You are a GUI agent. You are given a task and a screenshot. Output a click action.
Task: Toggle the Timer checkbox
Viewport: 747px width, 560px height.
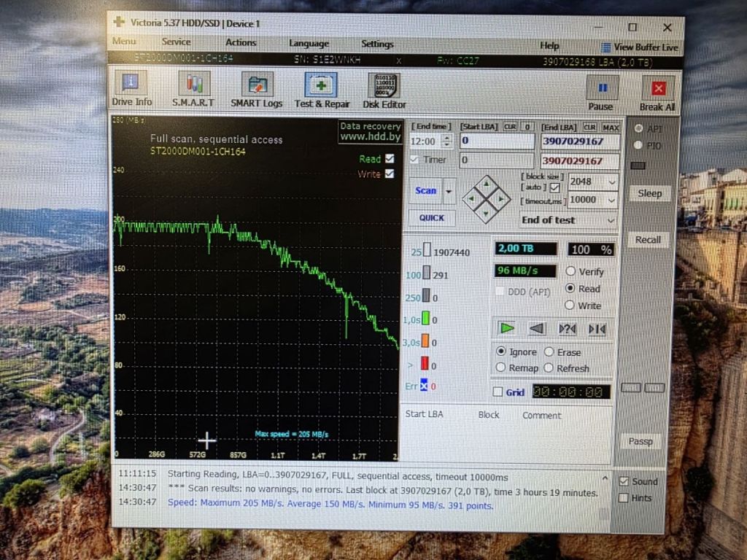415,160
